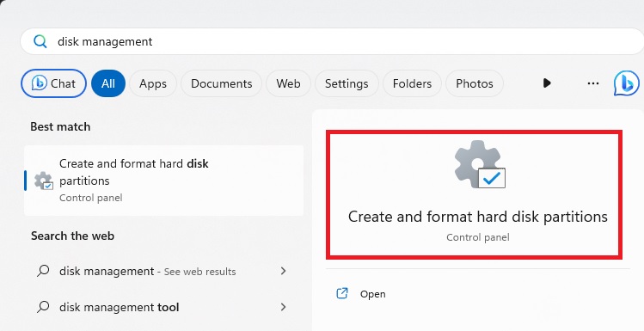Open the Bing Chat filter button
This screenshot has height=331, width=644.
pos(54,83)
